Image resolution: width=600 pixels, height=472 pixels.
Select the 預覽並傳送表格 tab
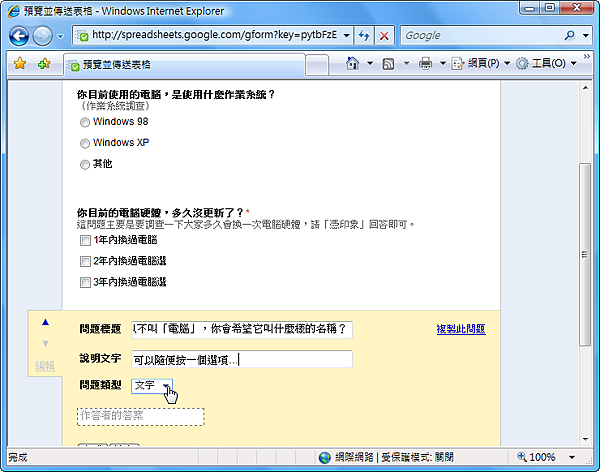click(184, 65)
